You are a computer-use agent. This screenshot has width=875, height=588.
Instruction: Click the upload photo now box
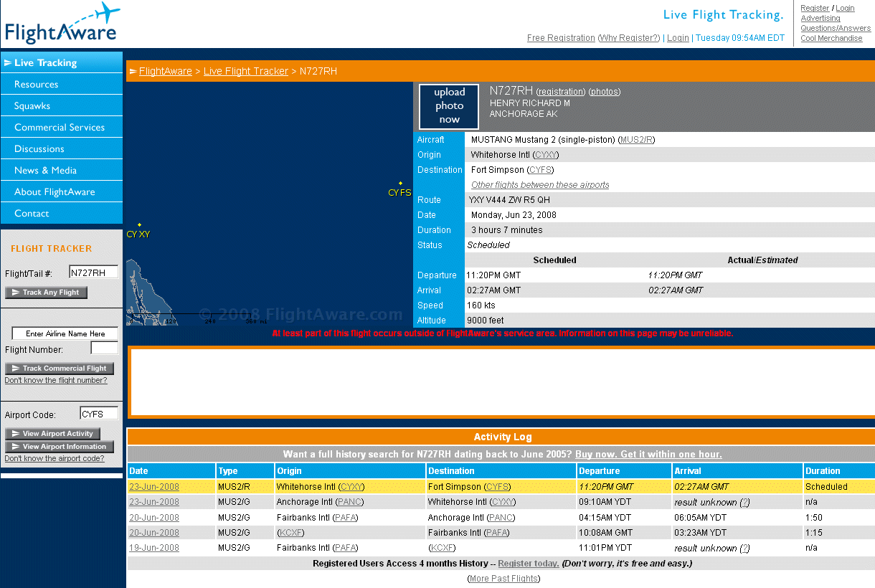click(449, 106)
